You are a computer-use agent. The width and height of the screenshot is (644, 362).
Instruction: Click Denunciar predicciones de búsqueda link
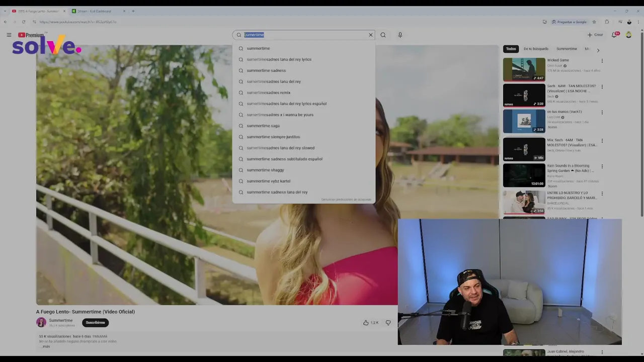tap(346, 200)
